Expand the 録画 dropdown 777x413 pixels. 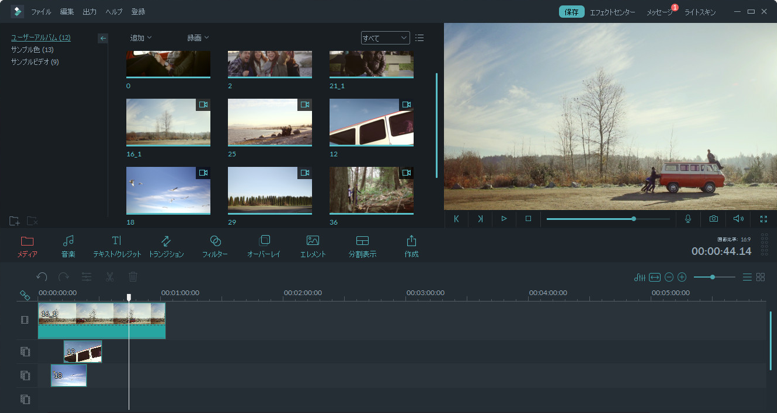(x=198, y=38)
